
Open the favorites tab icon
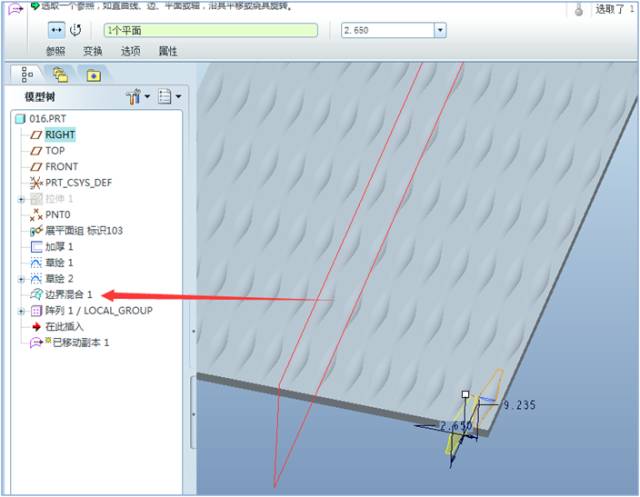pyautogui.click(x=93, y=74)
